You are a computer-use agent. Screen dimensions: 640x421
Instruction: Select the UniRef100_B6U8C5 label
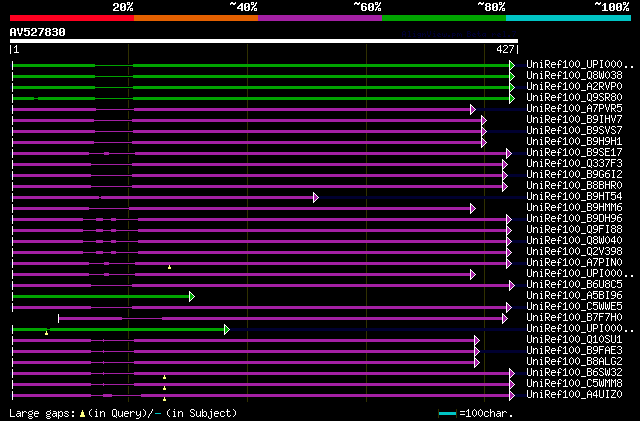(574, 285)
